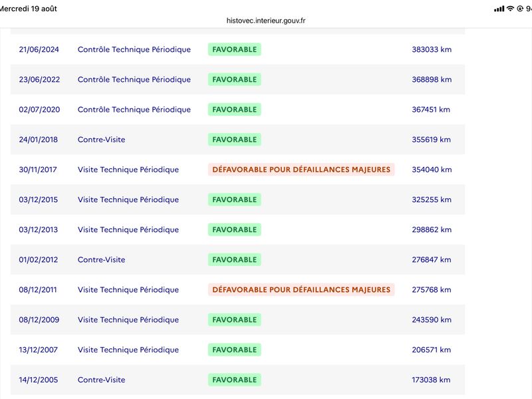The height and width of the screenshot is (399, 532).
Task: Tap the histovec.interieur.gouv.fr address bar
Action: click(266, 21)
